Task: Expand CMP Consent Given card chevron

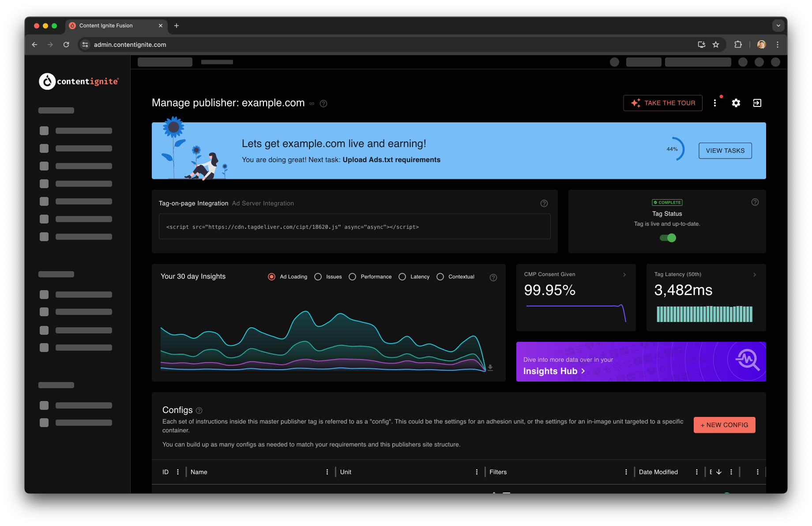Action: pos(624,275)
